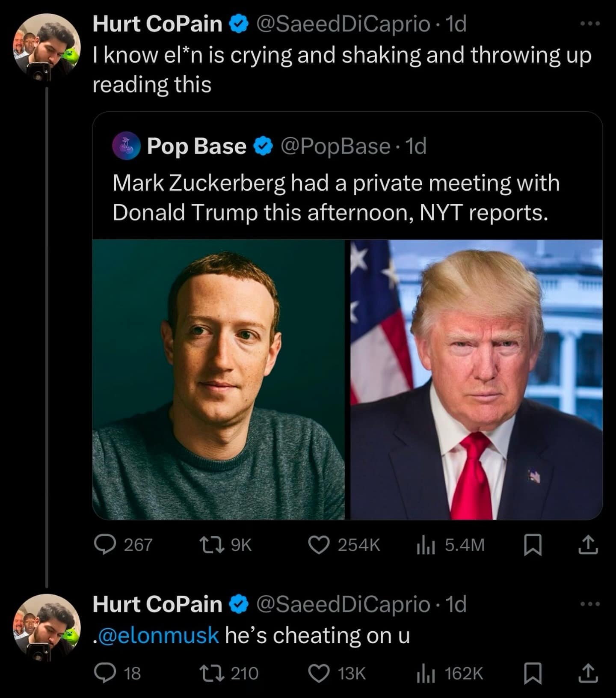Bookmark the reply tweet
This screenshot has height=698, width=616.
click(533, 674)
